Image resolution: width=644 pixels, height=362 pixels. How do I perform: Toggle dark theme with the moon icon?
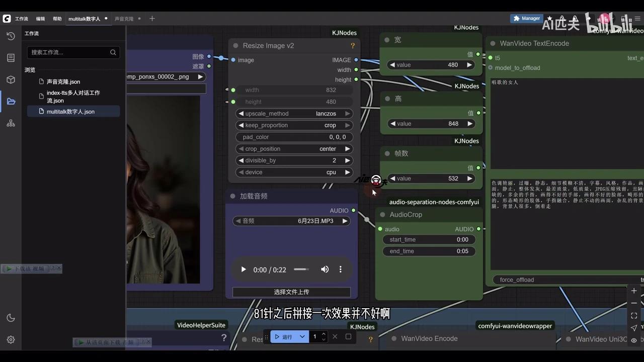(11, 317)
